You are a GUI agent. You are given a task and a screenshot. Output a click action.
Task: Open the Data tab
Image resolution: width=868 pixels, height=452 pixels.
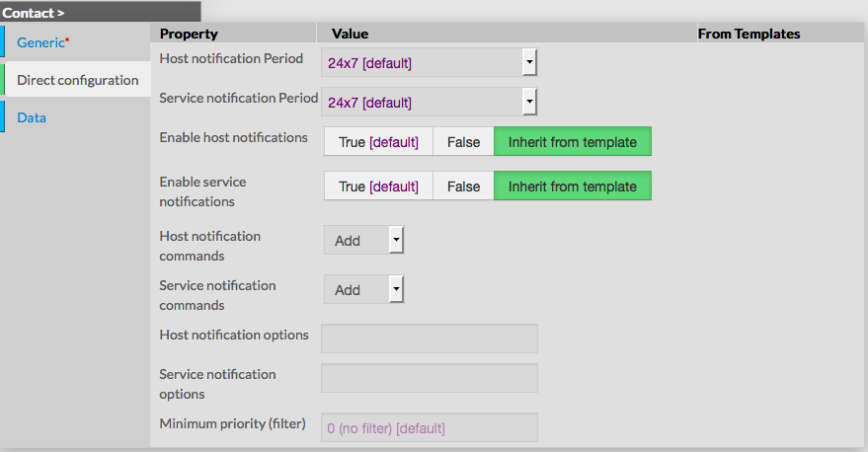[32, 117]
